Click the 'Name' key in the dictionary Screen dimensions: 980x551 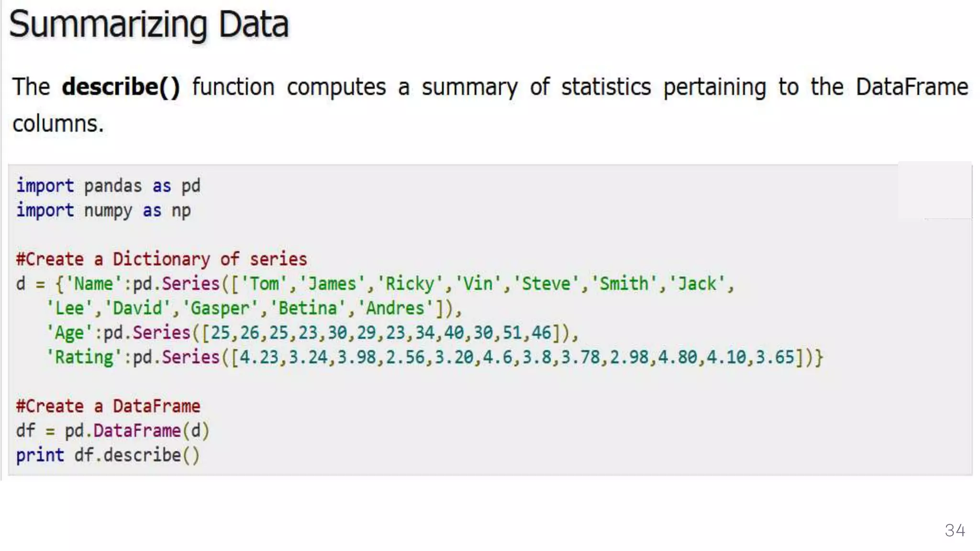94,284
